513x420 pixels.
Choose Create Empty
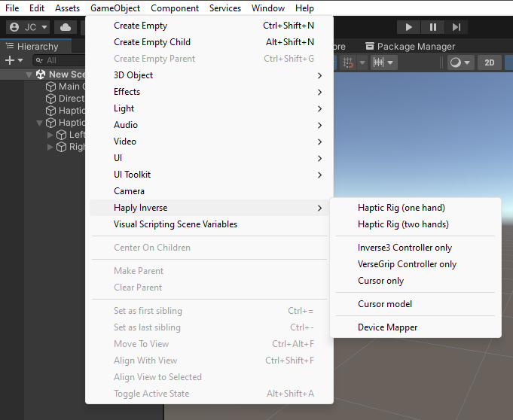click(209, 26)
